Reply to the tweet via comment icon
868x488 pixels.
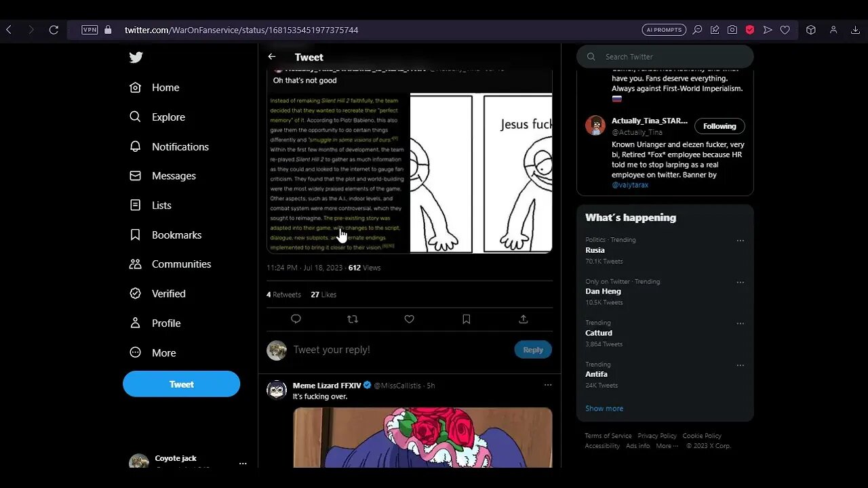click(296, 319)
